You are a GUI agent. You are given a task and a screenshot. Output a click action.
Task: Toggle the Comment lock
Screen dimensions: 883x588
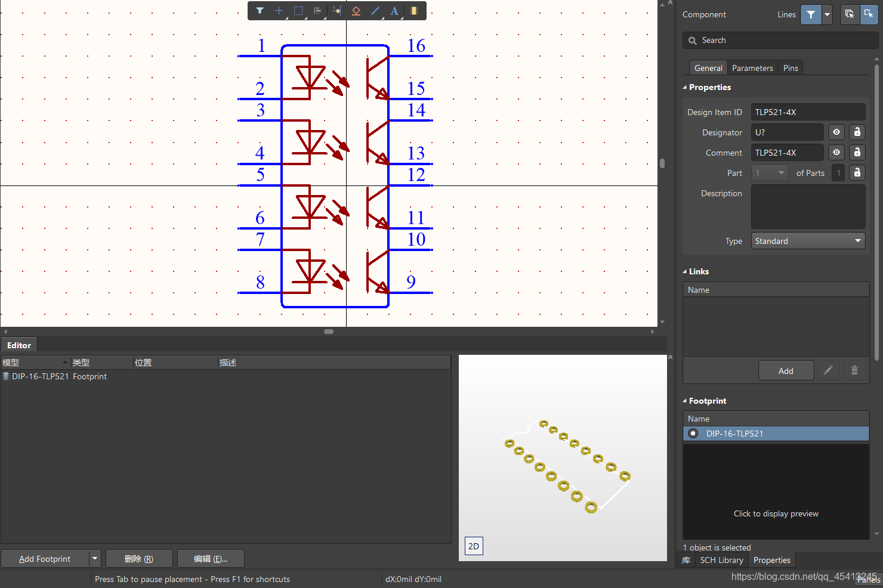857,153
